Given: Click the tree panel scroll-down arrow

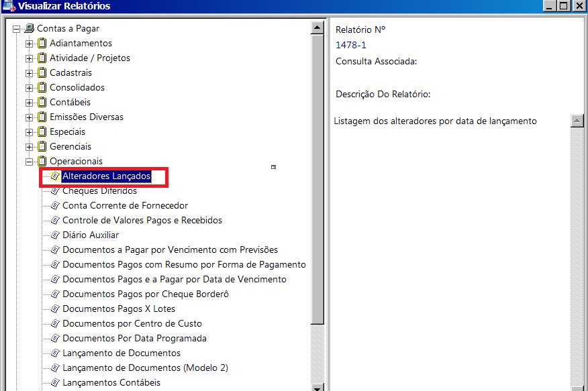Looking at the screenshot, I should [x=317, y=388].
